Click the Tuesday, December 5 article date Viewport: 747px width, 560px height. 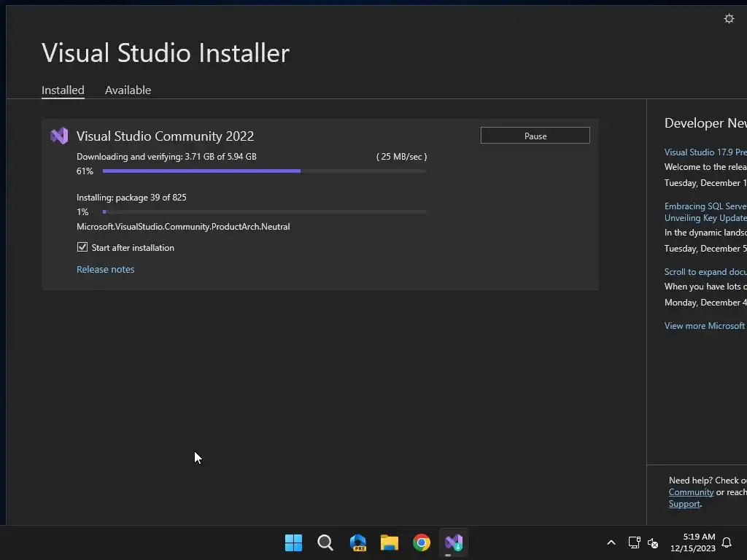(705, 249)
